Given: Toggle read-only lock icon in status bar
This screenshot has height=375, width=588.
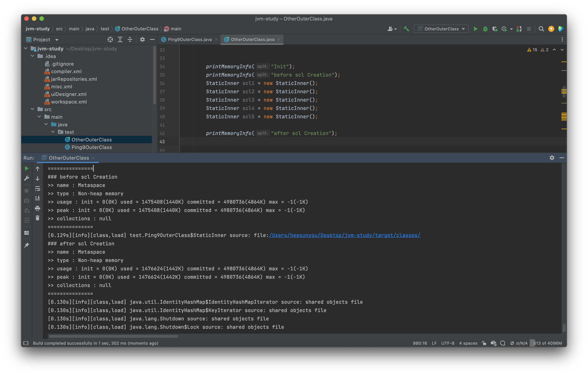Looking at the screenshot, I should coord(484,343).
